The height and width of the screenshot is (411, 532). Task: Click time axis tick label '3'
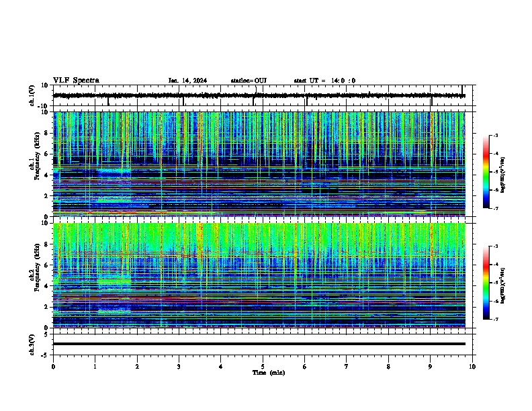[179, 367]
